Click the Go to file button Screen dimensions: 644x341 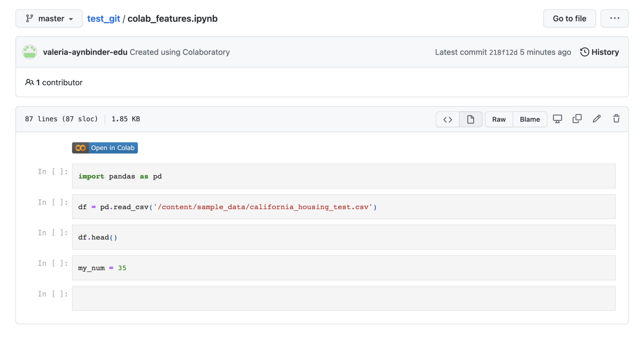point(569,18)
